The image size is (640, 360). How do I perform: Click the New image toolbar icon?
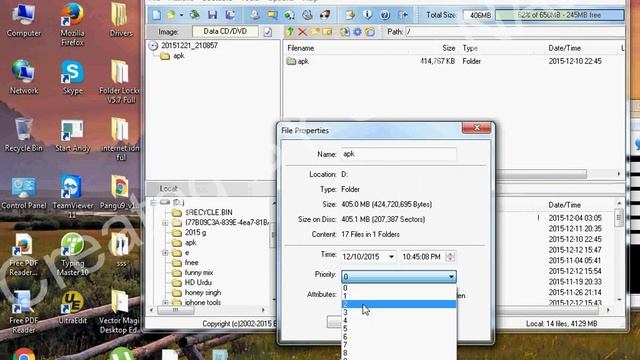click(156, 15)
